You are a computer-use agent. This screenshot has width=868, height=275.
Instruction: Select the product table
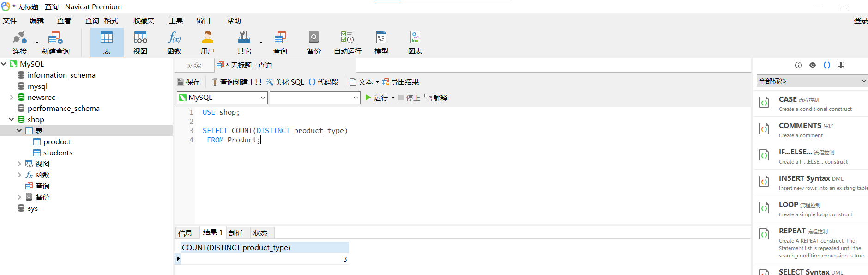57,141
